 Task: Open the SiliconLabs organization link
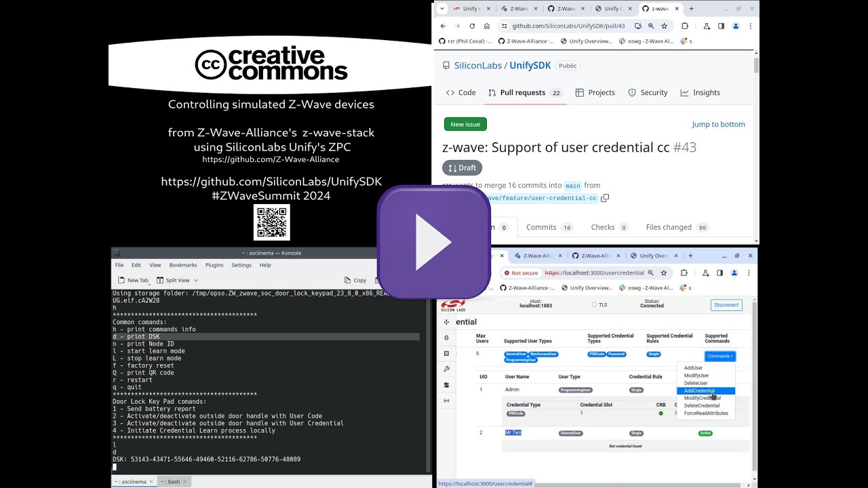[478, 66]
